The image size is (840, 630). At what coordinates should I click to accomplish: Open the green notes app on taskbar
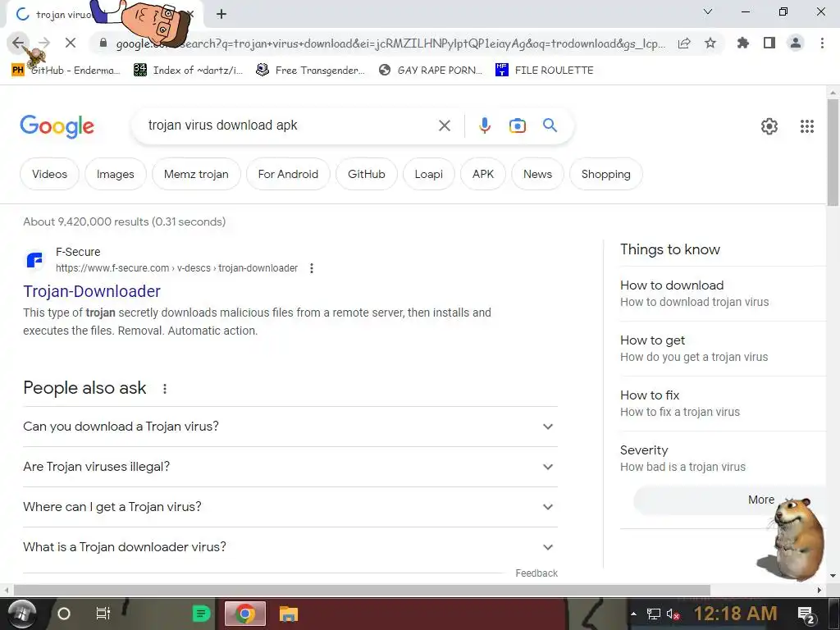point(202,614)
